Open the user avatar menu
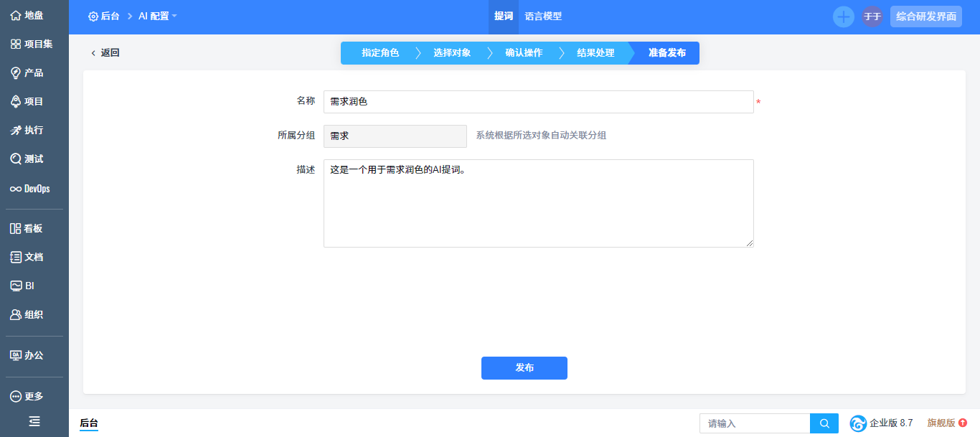 (x=872, y=17)
